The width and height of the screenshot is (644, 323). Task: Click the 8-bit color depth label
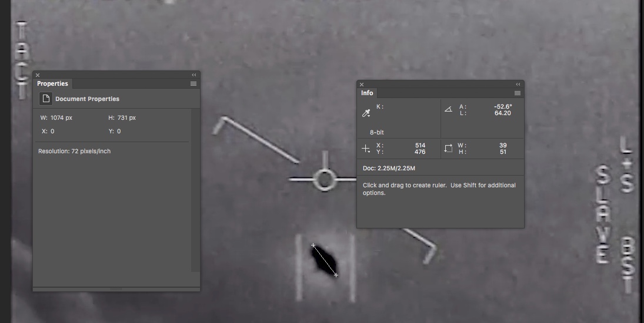[x=376, y=132]
